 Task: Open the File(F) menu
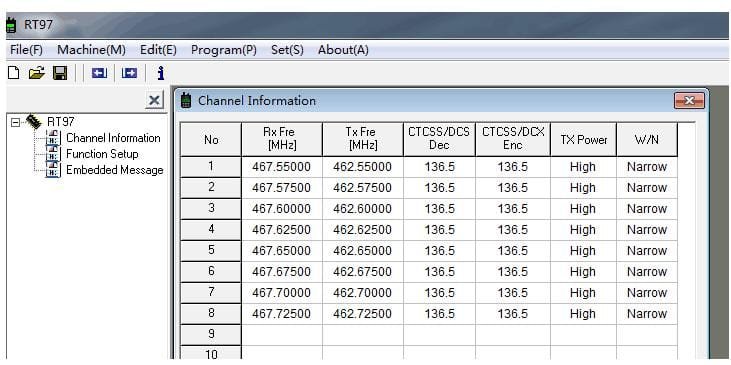coord(26,50)
